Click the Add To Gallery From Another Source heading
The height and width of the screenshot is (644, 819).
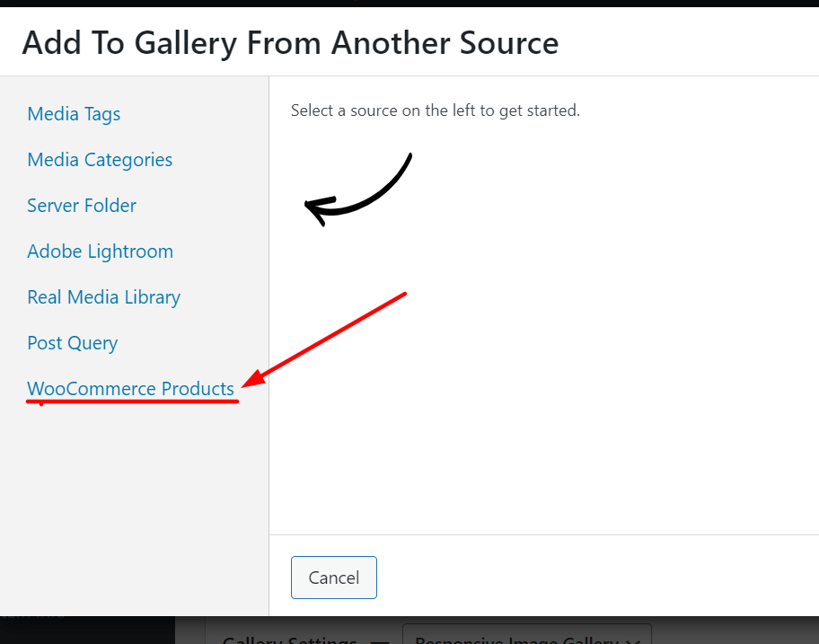290,43
